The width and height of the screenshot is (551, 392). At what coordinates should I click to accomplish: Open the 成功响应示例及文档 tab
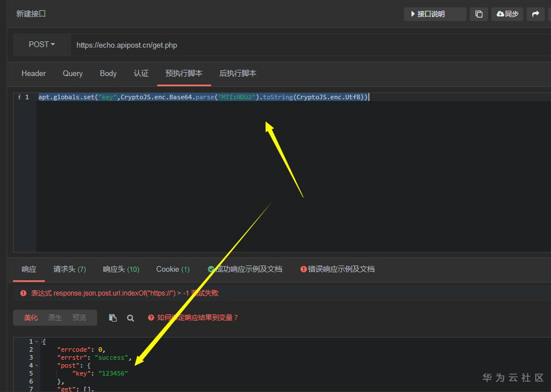(x=245, y=269)
